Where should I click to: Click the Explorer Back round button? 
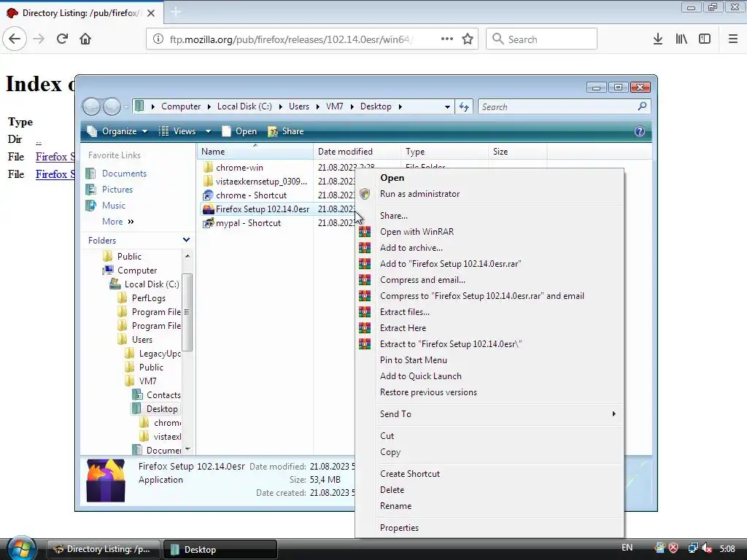[91, 106]
